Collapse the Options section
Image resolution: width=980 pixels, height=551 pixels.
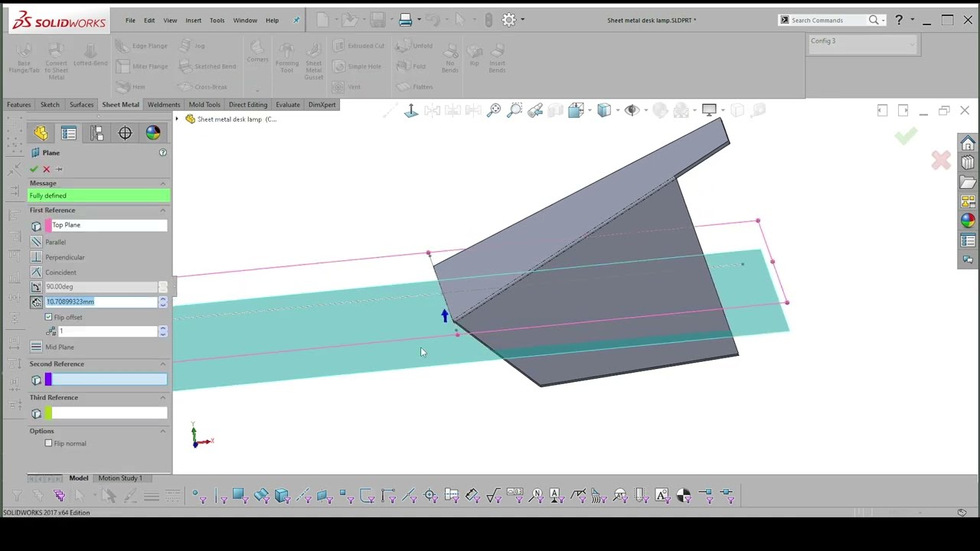click(162, 431)
